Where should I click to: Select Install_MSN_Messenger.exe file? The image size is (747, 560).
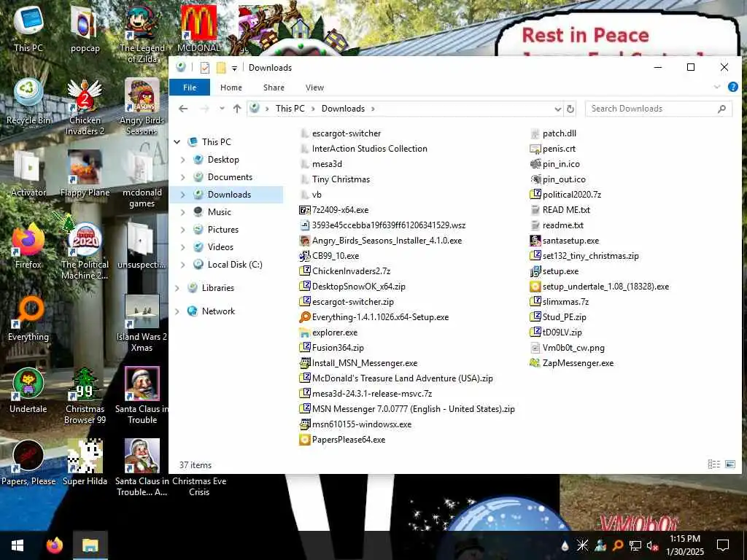tap(358, 363)
